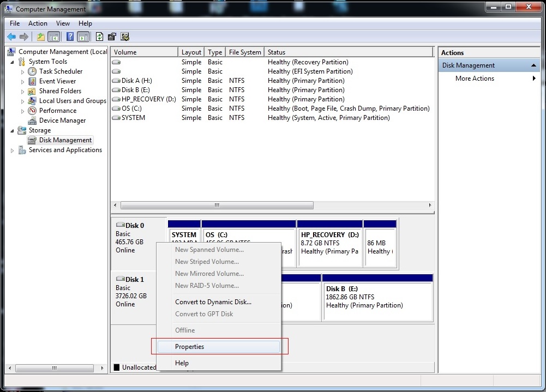
Task: Open the Action menu
Action: (38, 23)
